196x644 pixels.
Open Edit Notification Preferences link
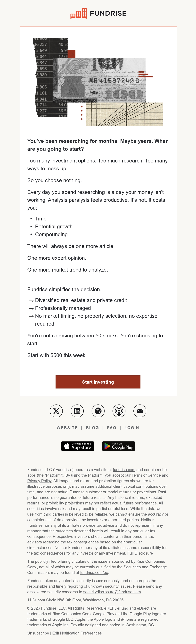(x=77, y=633)
